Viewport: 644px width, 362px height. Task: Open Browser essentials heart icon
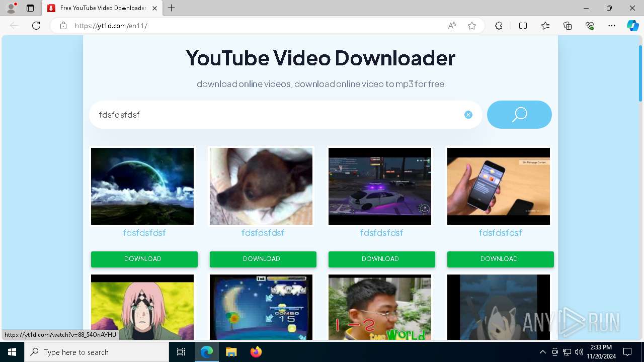590,26
